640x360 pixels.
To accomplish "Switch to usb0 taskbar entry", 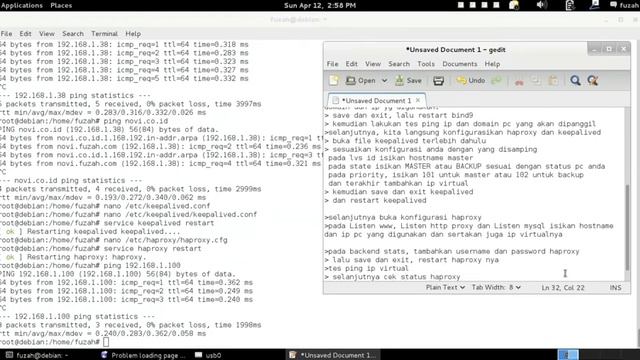I will pos(208,355).
